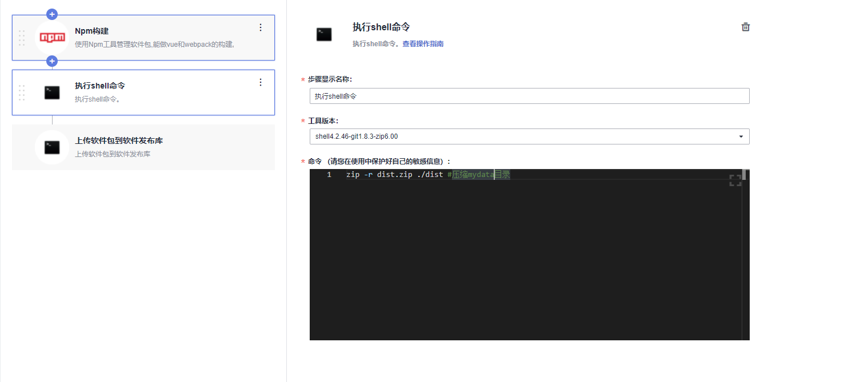Open the 工具版本 version dropdown
Screen dimensions: 868x382
pos(741,136)
